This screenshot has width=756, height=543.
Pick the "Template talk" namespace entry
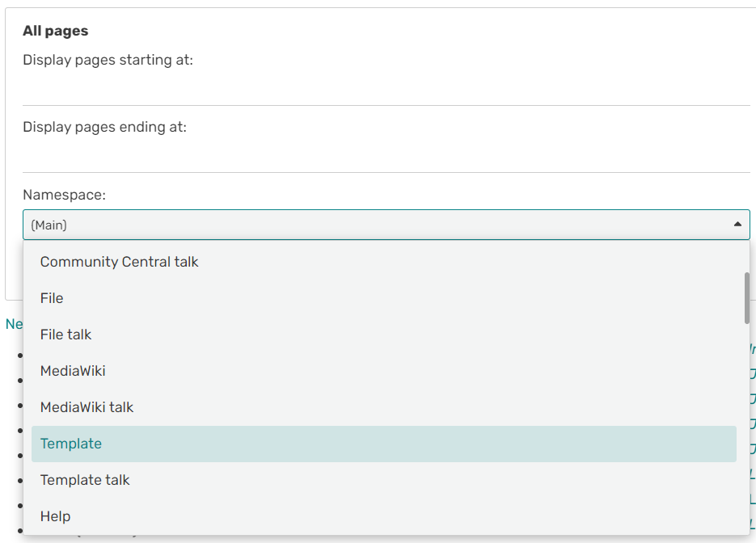point(85,480)
